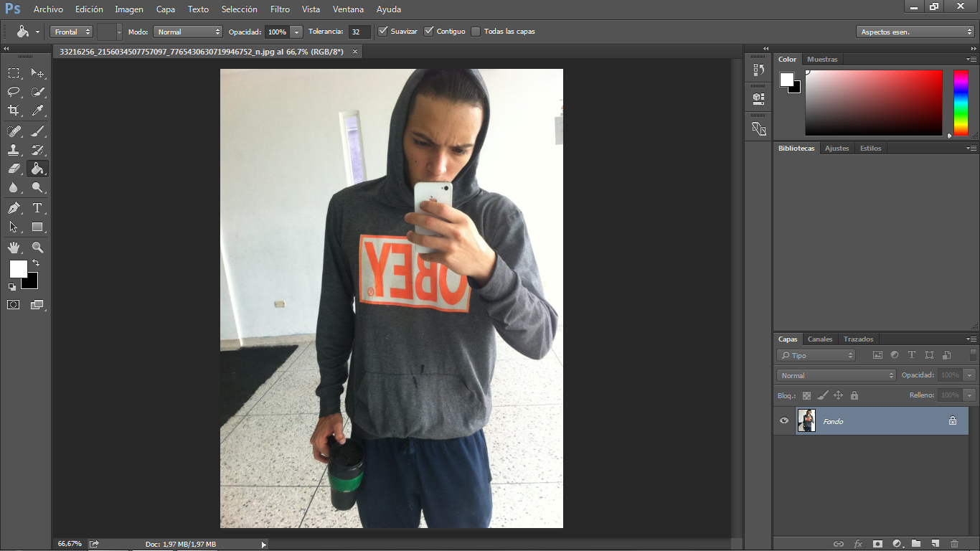
Task: Toggle the type layers filter
Action: click(912, 355)
